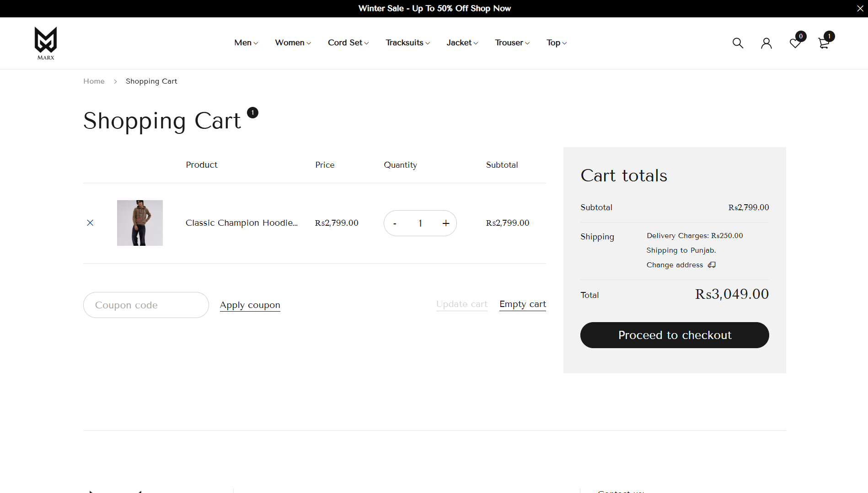Open the shopping cart icon in header

pyautogui.click(x=824, y=43)
